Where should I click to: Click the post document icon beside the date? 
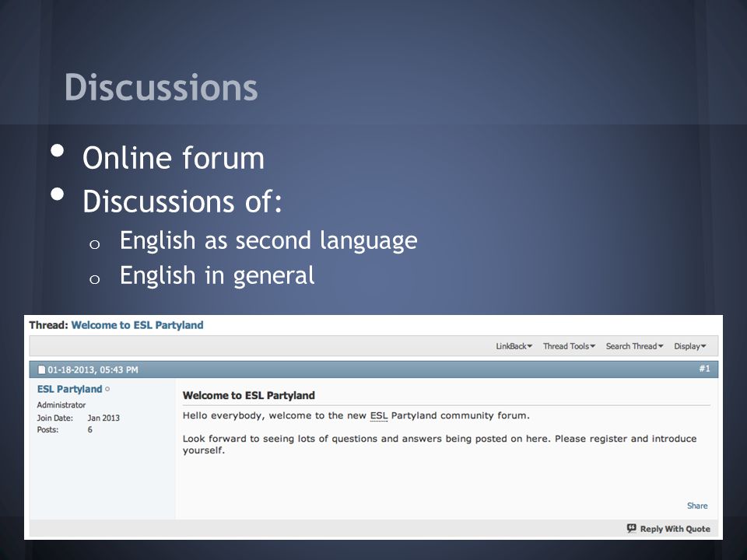[41, 369]
